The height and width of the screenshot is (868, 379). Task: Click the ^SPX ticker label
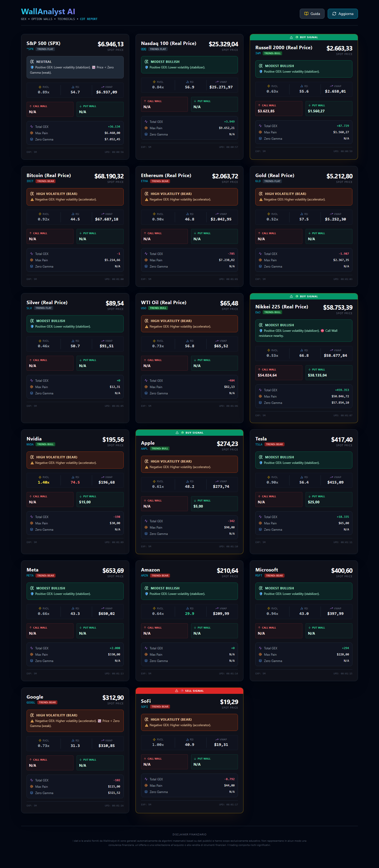pyautogui.click(x=30, y=49)
